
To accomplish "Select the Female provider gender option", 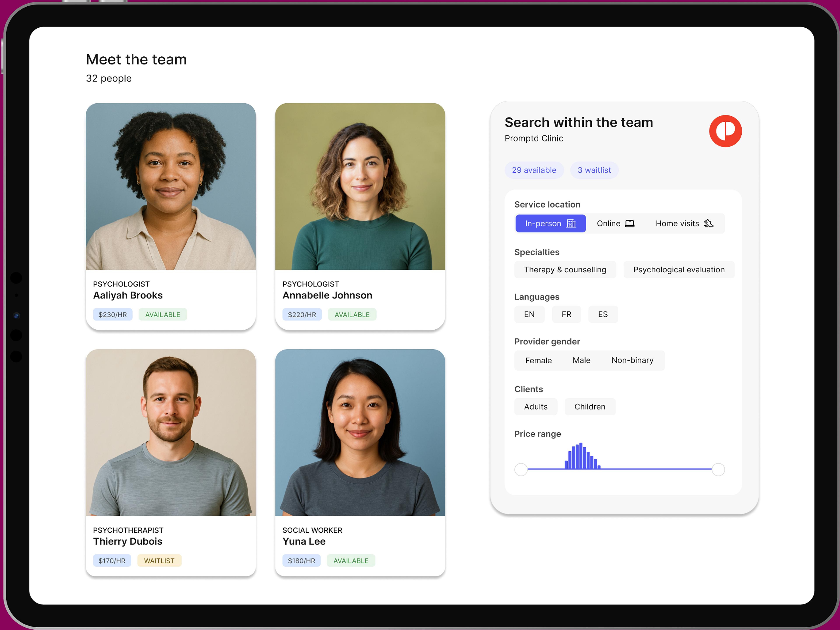I will [x=538, y=360].
